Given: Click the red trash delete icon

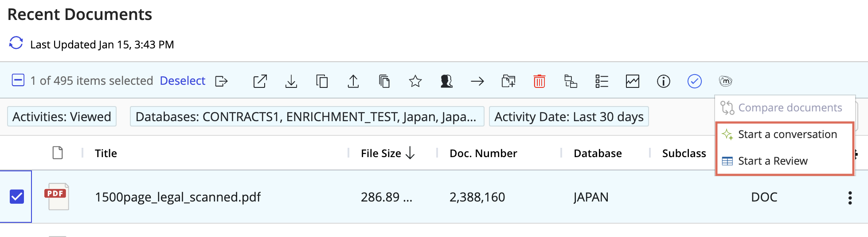Looking at the screenshot, I should tap(539, 81).
